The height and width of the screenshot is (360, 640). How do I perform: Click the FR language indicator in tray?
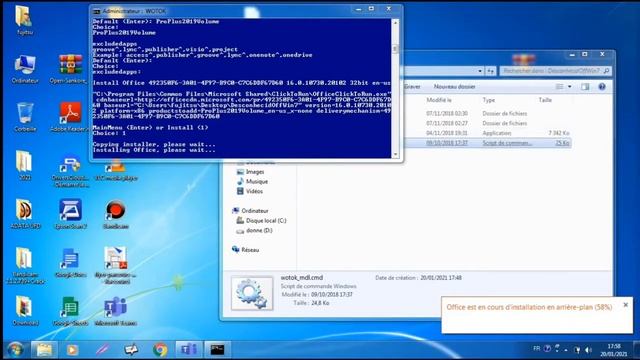coord(536,349)
